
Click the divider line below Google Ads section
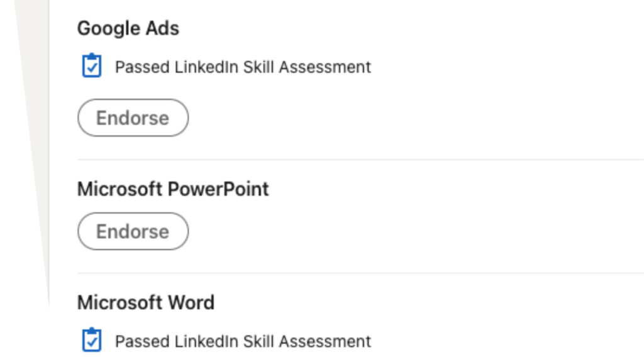coord(360,159)
